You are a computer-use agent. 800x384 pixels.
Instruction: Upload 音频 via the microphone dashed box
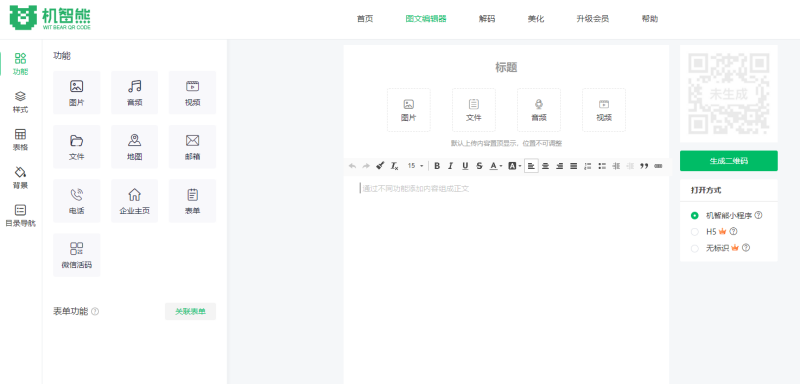pos(539,110)
